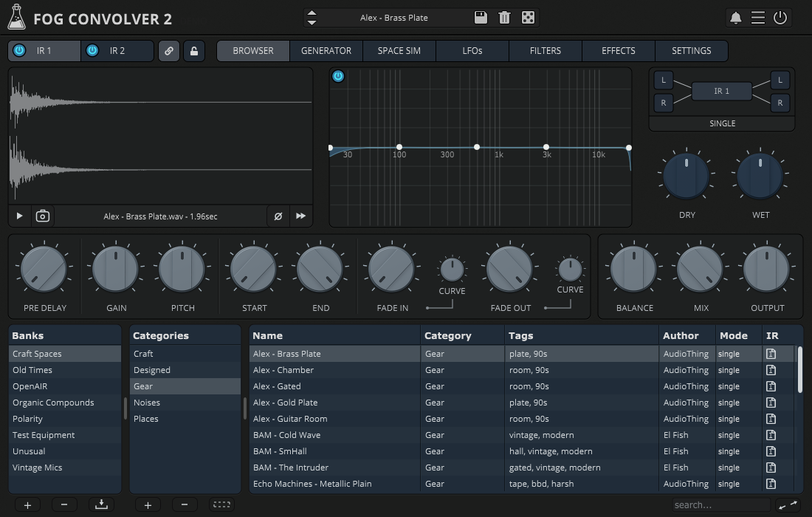Adjust the WET knob

pyautogui.click(x=760, y=174)
